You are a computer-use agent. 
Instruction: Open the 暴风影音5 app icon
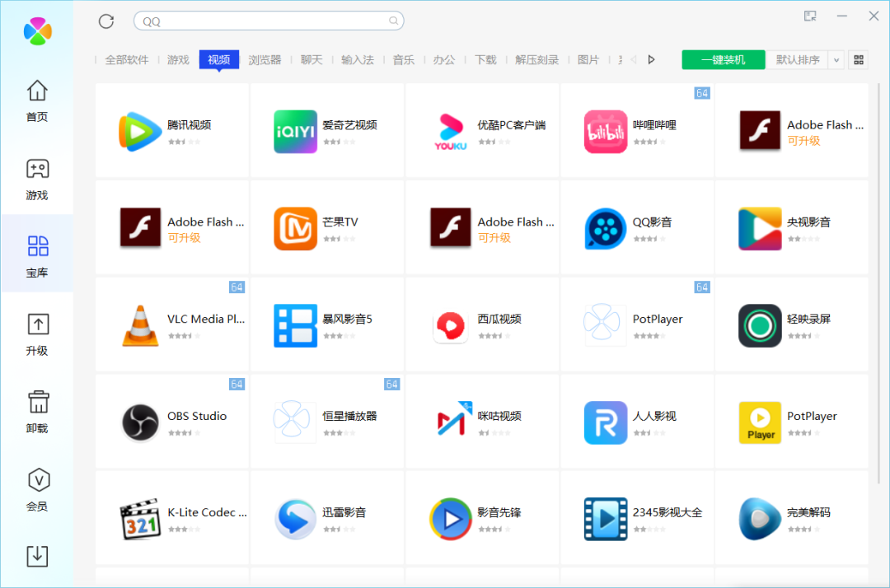295,325
